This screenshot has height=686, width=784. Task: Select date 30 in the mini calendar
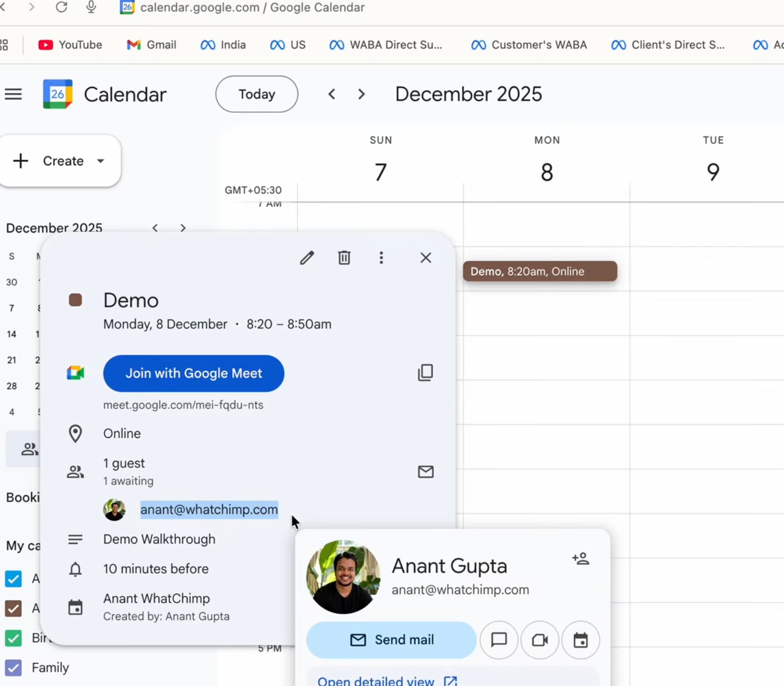tap(11, 282)
